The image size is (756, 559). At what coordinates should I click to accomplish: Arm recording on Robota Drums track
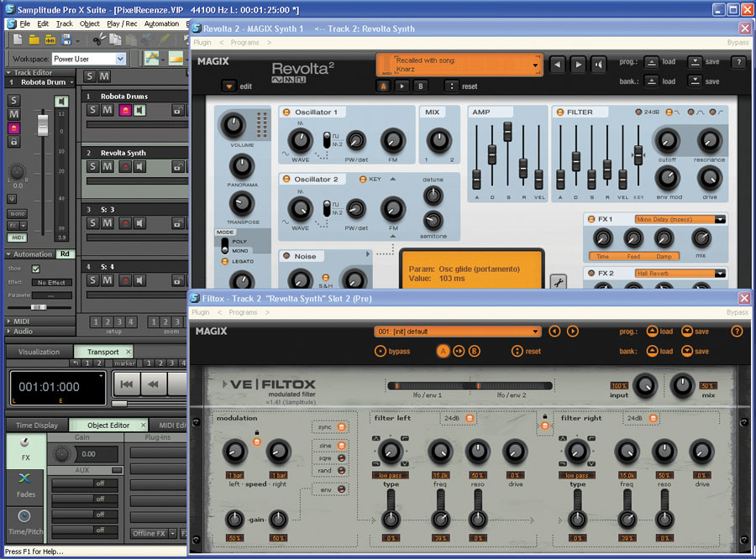tap(123, 110)
